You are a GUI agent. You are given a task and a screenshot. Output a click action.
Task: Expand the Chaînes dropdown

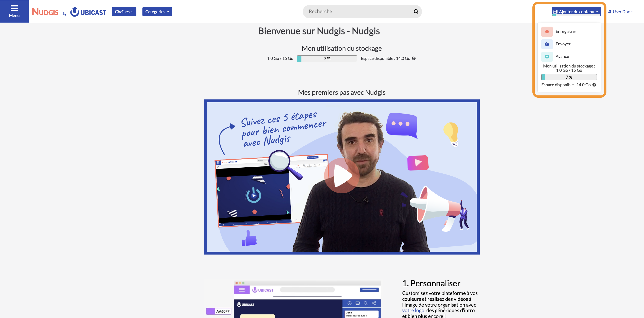pyautogui.click(x=124, y=12)
